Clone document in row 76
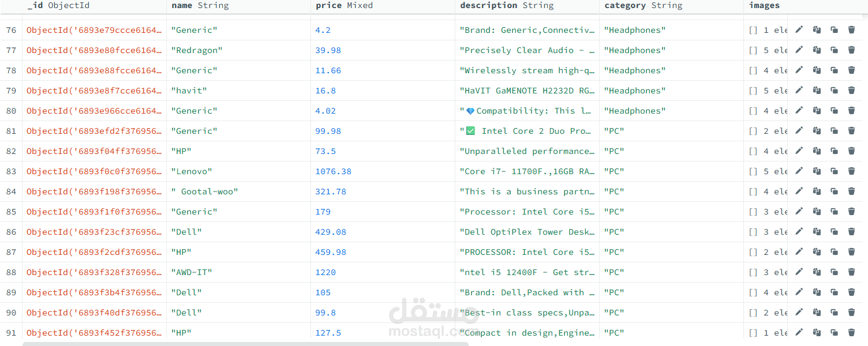The image size is (868, 346). click(834, 30)
